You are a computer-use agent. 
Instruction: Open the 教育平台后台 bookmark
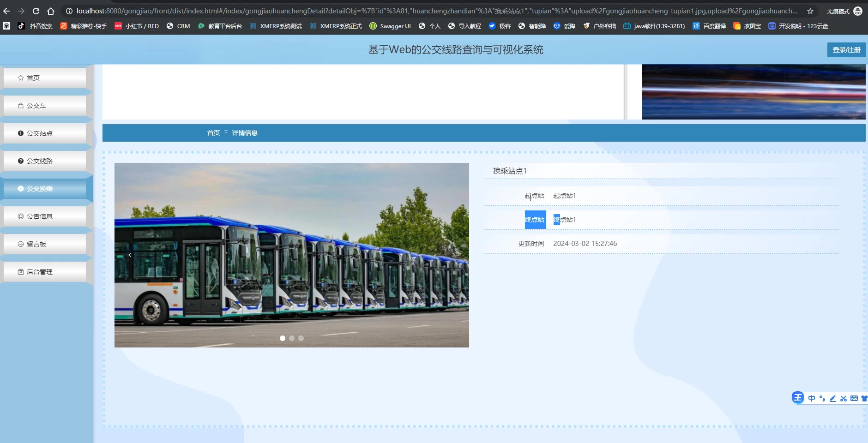pyautogui.click(x=220, y=26)
